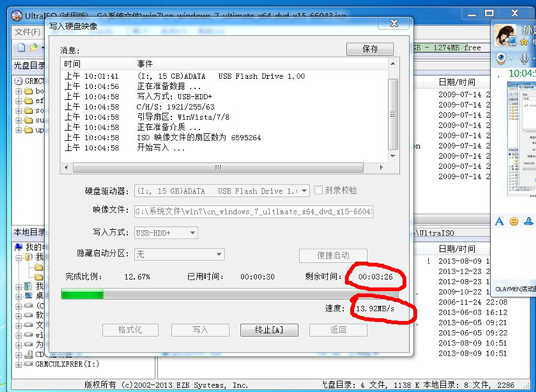Image resolution: width=536 pixels, height=392 pixels.
Task: Click the '12.67%' completion value
Action: 137,277
